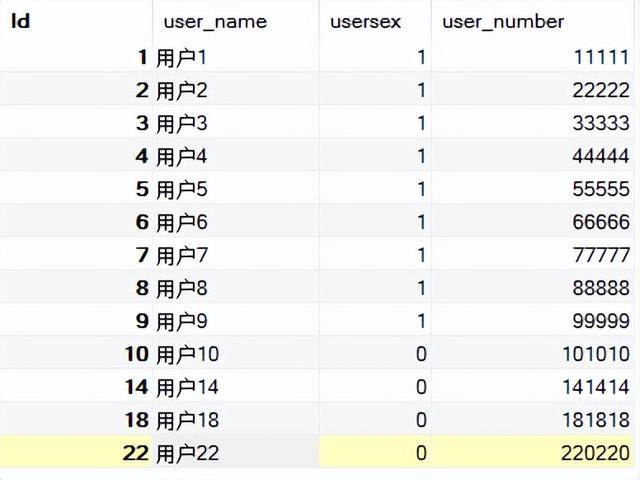Select user_number cell 33333
This screenshot has width=640, height=480.
pos(532,123)
